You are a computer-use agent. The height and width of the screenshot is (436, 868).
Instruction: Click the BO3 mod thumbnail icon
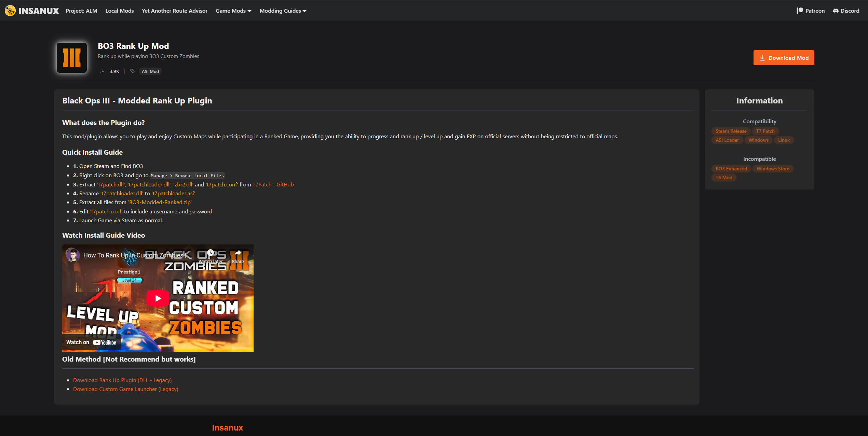coord(72,57)
